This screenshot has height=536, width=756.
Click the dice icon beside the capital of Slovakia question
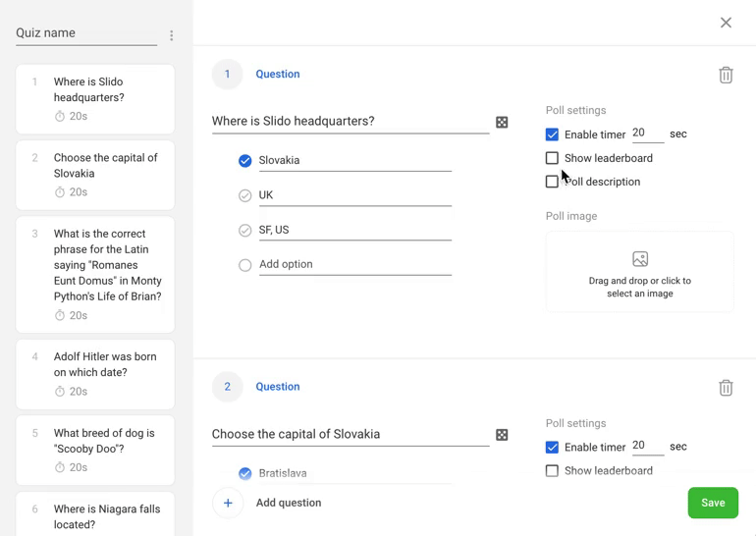tap(502, 435)
